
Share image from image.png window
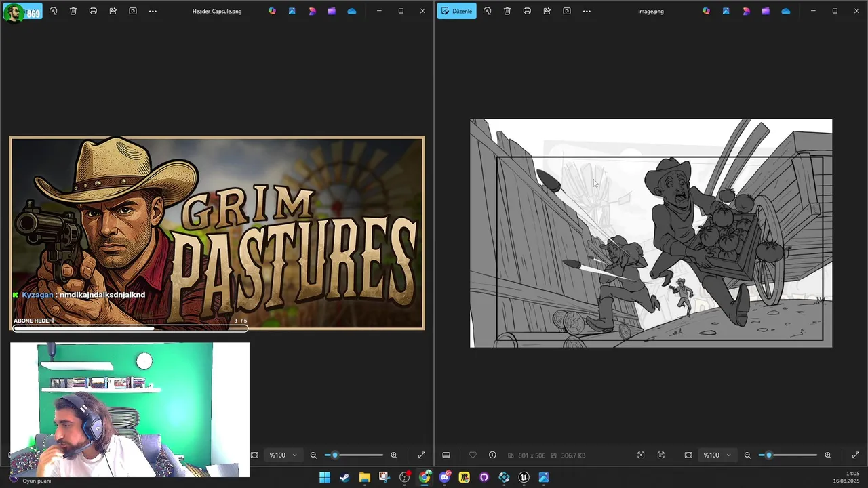click(x=547, y=11)
